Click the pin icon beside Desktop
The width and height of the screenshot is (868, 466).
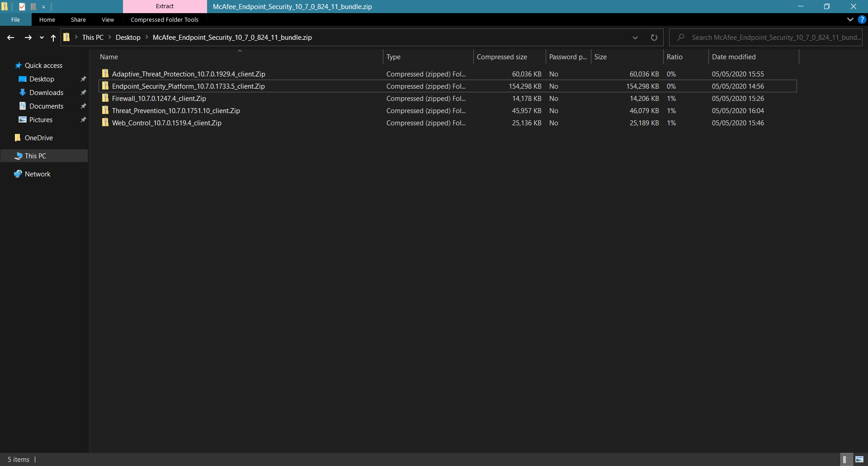83,79
